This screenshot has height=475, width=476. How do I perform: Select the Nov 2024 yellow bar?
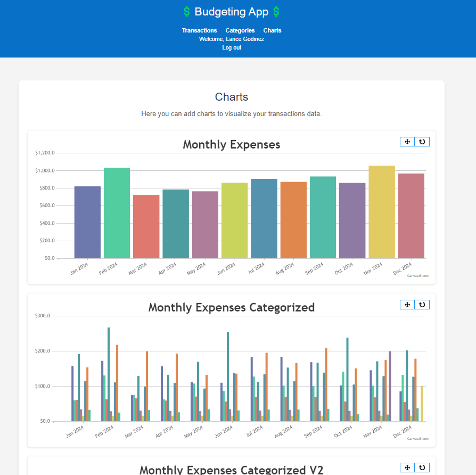pyautogui.click(x=382, y=212)
